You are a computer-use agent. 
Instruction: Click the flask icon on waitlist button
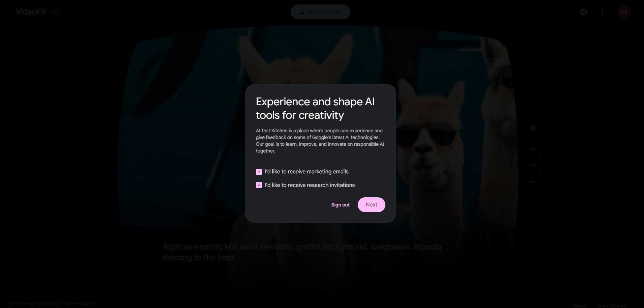[x=302, y=12]
